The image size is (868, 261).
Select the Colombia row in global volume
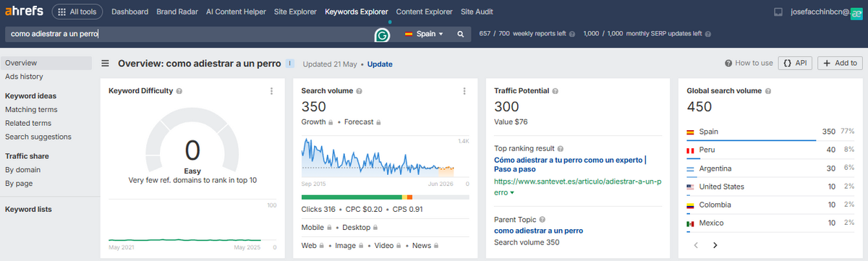click(770, 205)
